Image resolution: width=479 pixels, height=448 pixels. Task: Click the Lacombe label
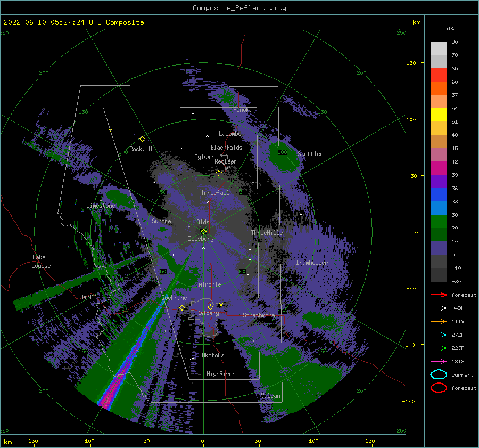[230, 134]
